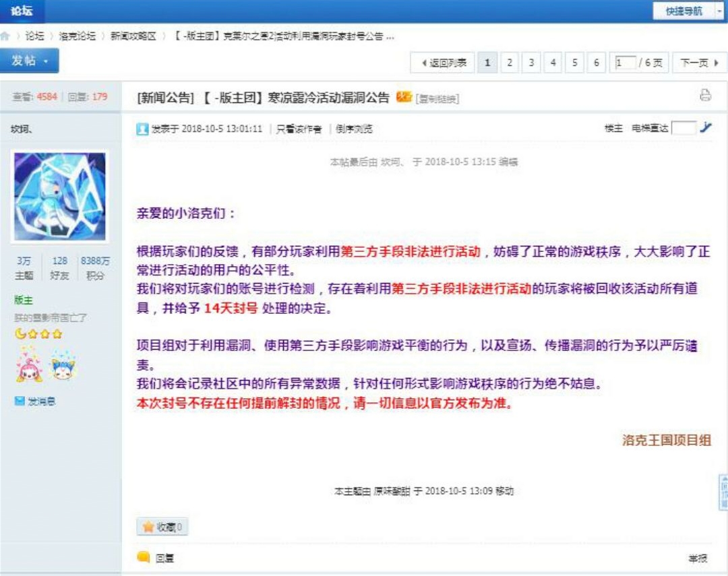Click 下一页 next page button
728x576 pixels.
pyautogui.click(x=699, y=63)
